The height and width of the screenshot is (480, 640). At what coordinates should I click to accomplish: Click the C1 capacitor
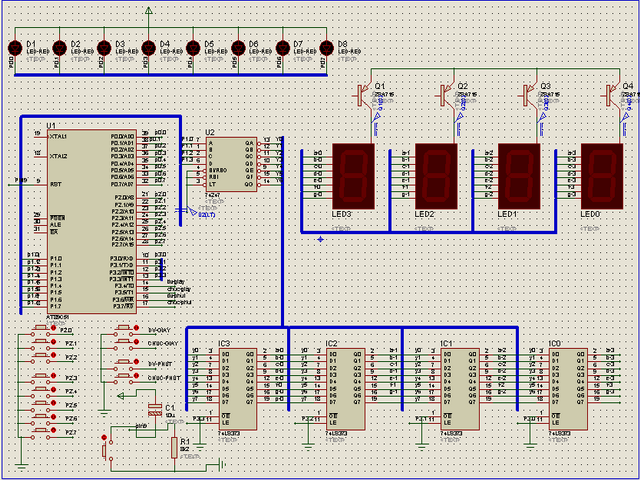(154, 409)
